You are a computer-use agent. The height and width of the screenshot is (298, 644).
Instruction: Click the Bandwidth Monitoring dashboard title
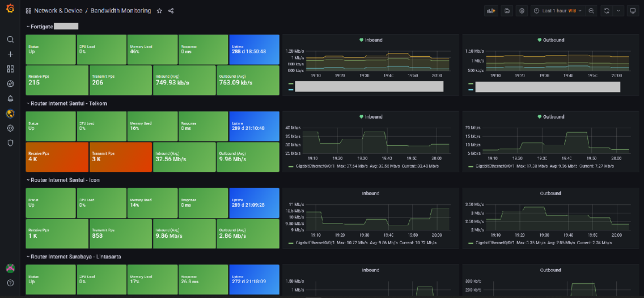(121, 11)
